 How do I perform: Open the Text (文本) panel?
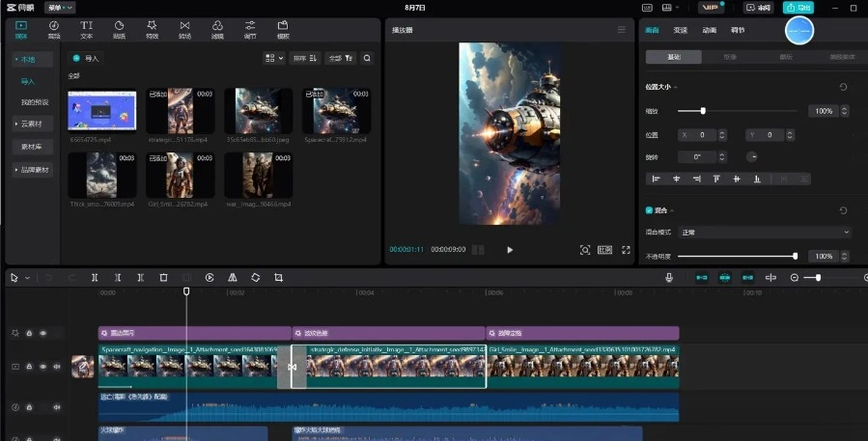[87, 29]
